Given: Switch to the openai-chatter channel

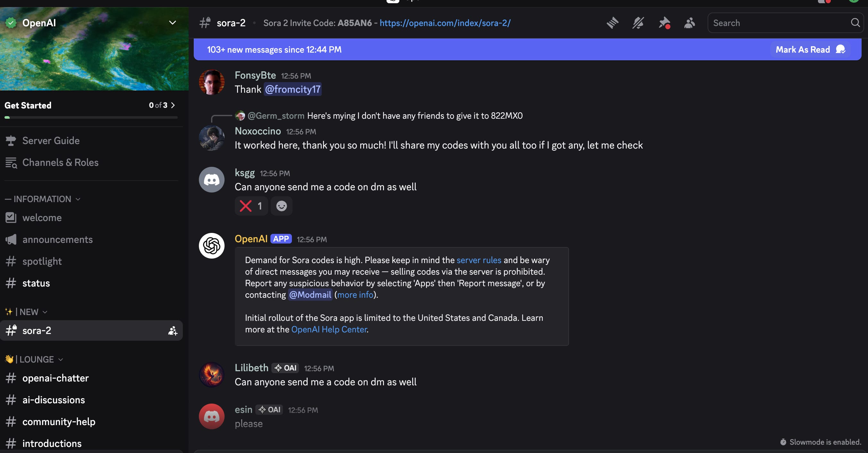Looking at the screenshot, I should (55, 378).
